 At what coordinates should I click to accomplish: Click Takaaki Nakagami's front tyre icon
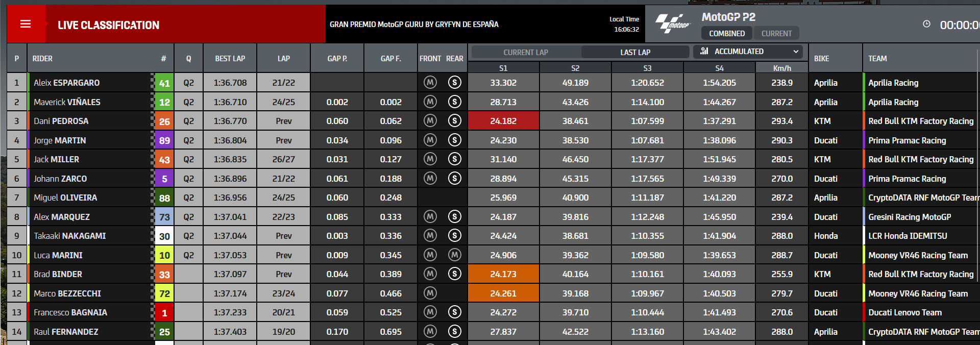click(430, 235)
